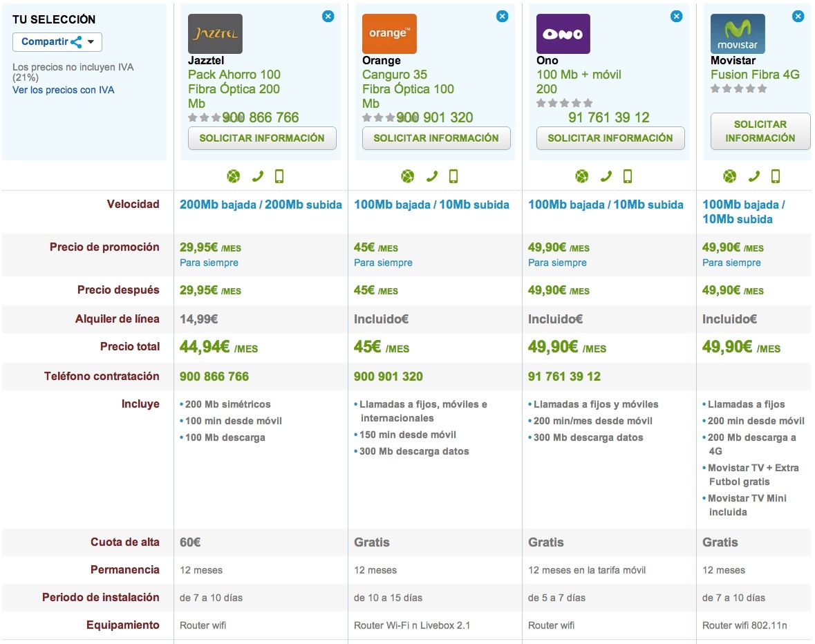Click Teléfono contratación 91 761 39 12
Viewport: 815px width, 644px height.
coord(565,377)
